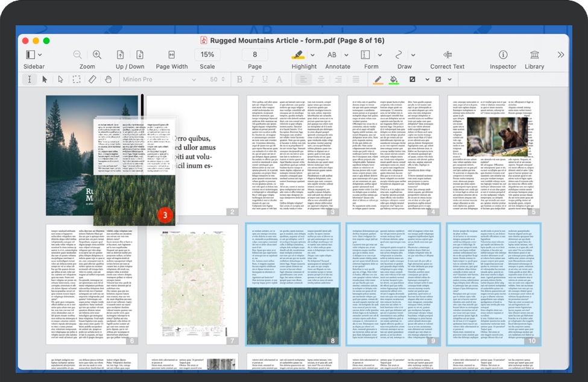588x382 pixels.
Task: Open the Library panel
Action: (536, 55)
